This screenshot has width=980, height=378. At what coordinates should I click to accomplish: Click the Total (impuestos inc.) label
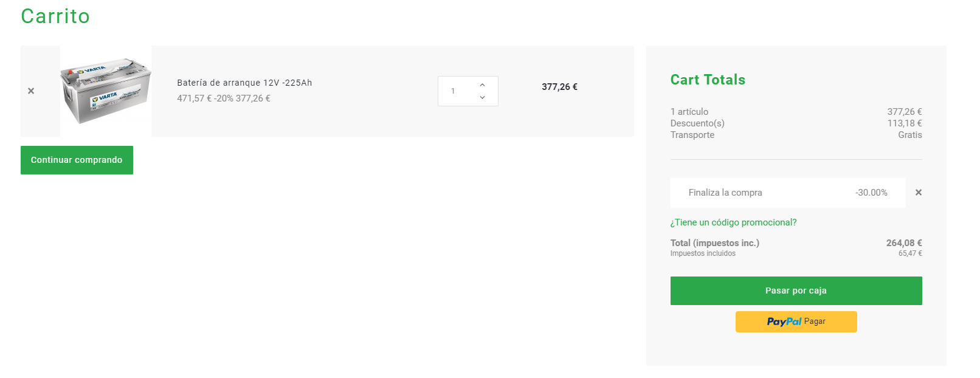point(715,243)
